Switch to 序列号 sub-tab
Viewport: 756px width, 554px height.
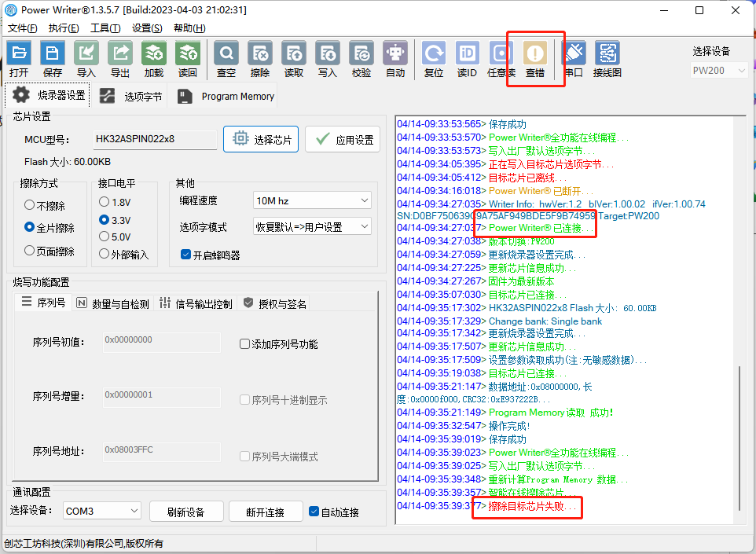(43, 303)
